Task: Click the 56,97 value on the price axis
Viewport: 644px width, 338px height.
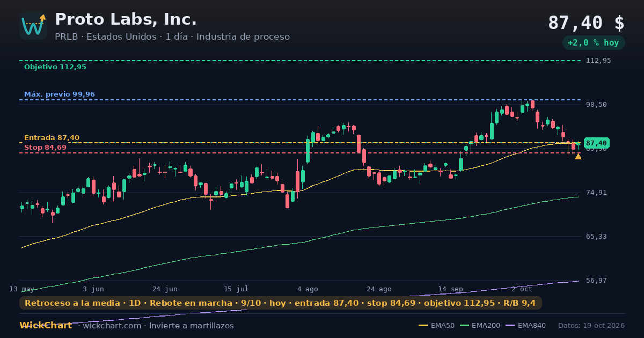Action: (596, 280)
